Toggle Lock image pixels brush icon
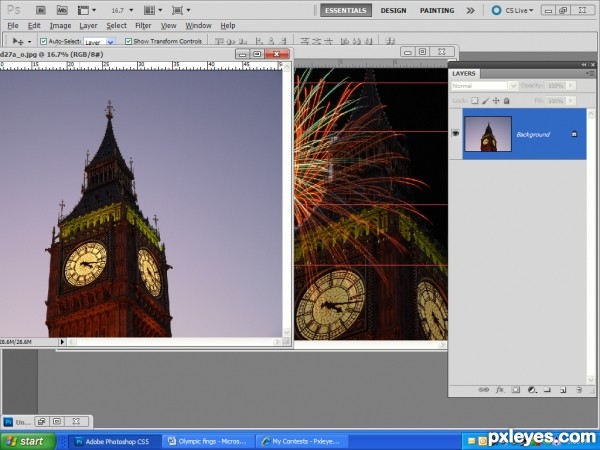 (x=485, y=101)
